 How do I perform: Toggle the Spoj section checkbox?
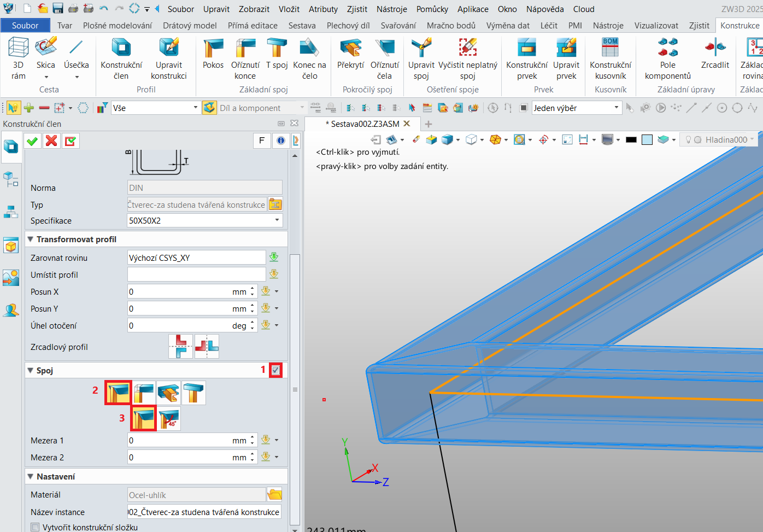point(276,370)
